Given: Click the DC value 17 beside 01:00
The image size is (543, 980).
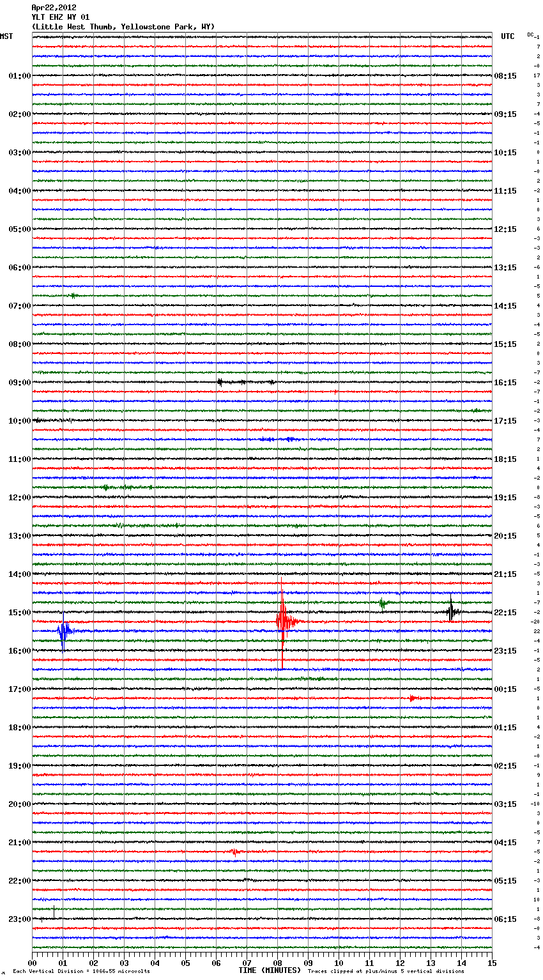Looking at the screenshot, I should point(537,76).
